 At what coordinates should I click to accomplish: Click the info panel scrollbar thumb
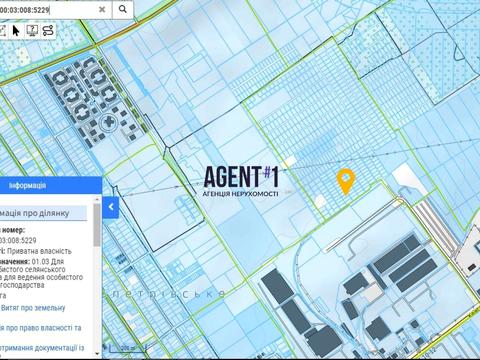point(97,224)
